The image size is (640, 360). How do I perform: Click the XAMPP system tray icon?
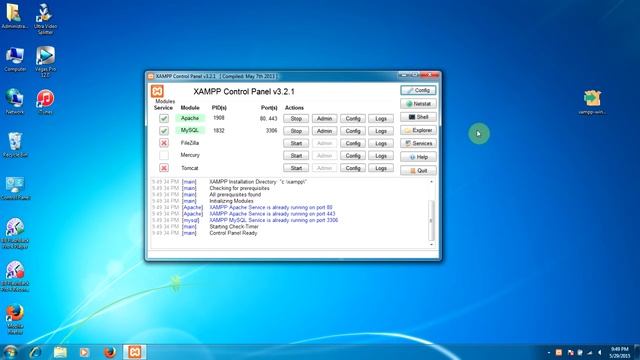tap(559, 353)
